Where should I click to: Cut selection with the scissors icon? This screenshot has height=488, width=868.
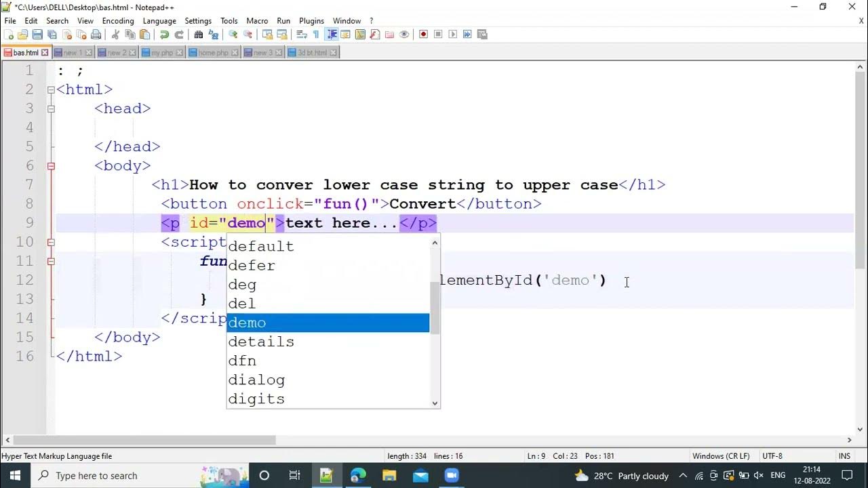tap(115, 34)
